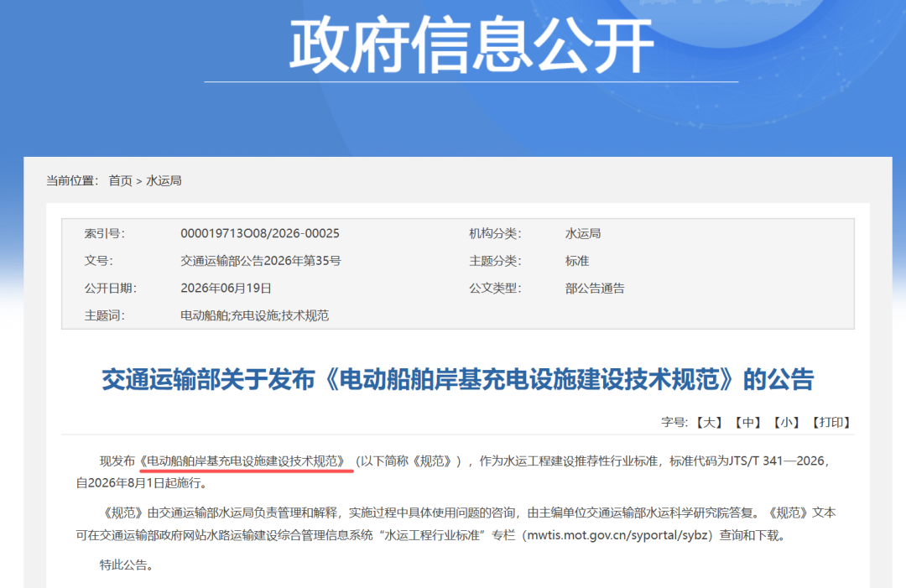Click the index number 000019713O08/2026-00025

tap(259, 233)
